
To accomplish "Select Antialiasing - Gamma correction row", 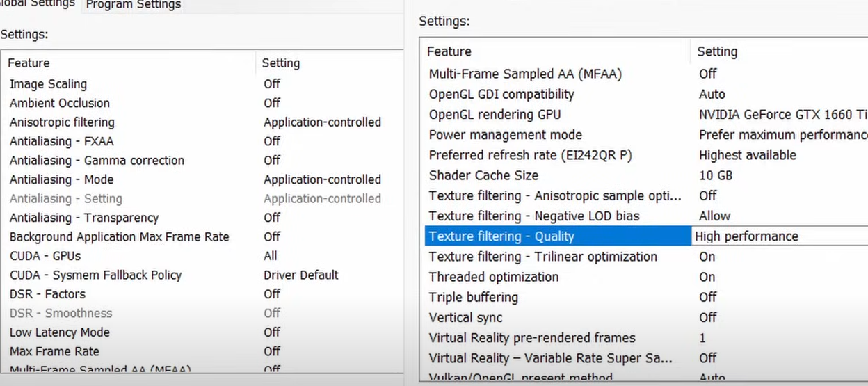I will (97, 161).
